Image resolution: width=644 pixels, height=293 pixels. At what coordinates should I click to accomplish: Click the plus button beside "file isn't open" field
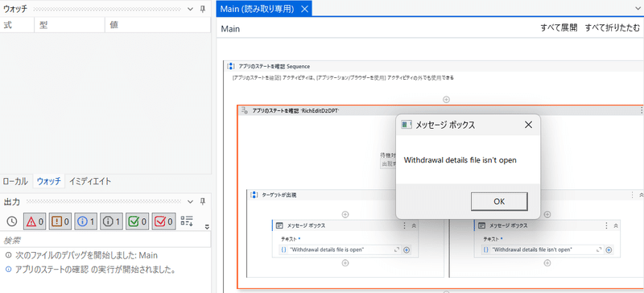pos(609,250)
